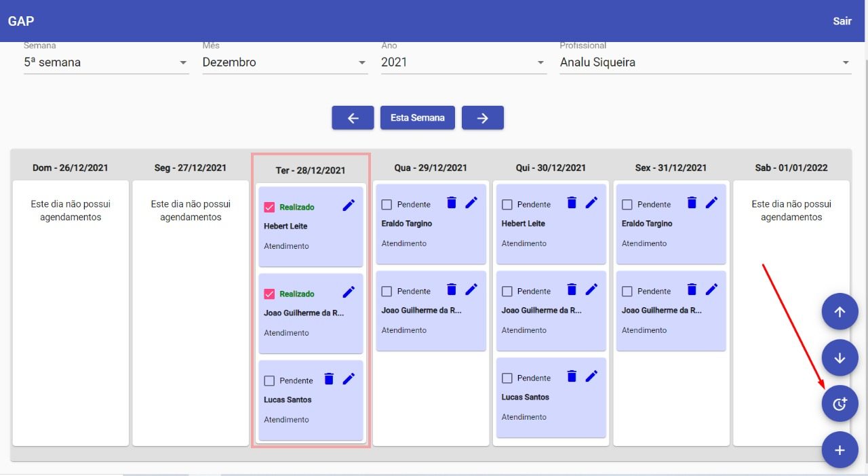Open the Semana dropdown showing 5ª semana
This screenshot has height=476, width=868.
(x=106, y=62)
